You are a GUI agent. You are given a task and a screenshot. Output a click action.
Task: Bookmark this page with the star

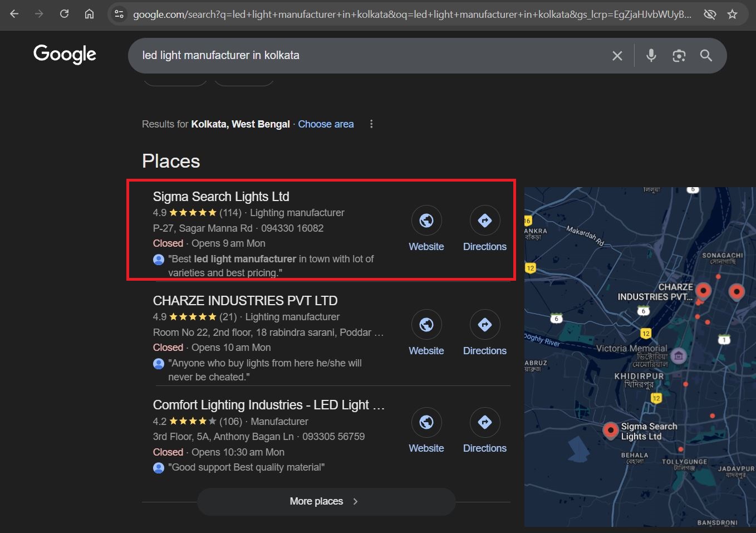tap(733, 14)
